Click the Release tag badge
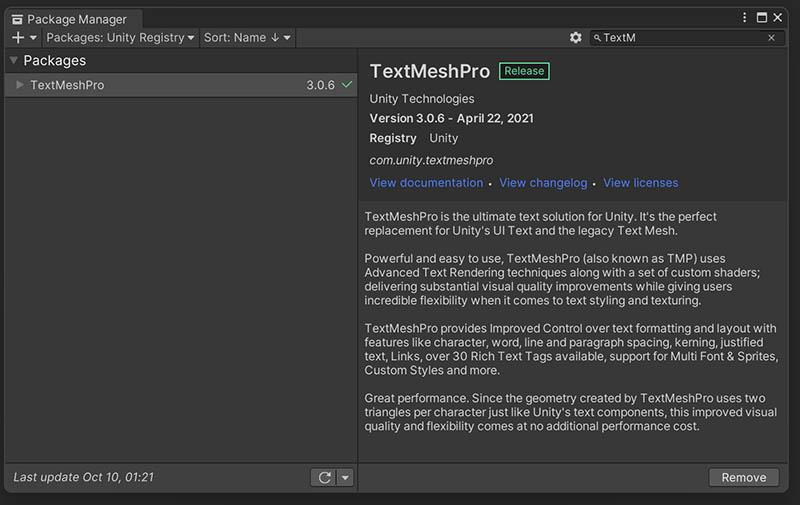This screenshot has width=800, height=505. (524, 71)
